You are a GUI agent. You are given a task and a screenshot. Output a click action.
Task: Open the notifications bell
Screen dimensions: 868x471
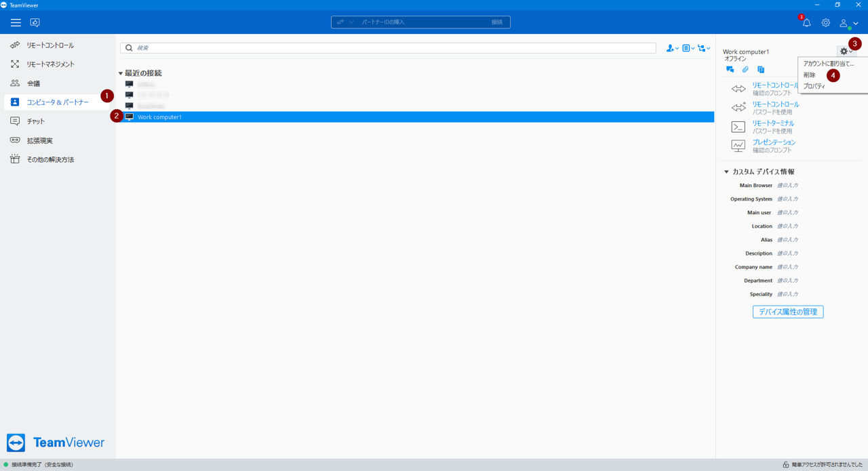point(806,23)
